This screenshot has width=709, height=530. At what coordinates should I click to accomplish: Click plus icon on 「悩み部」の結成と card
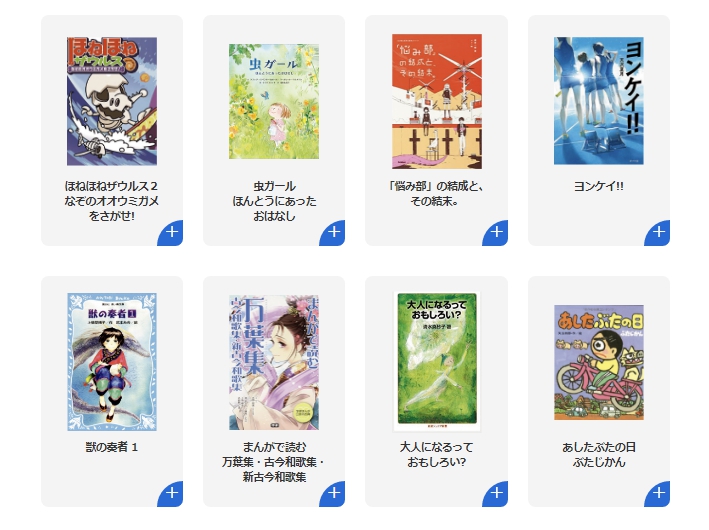pyautogui.click(x=495, y=233)
